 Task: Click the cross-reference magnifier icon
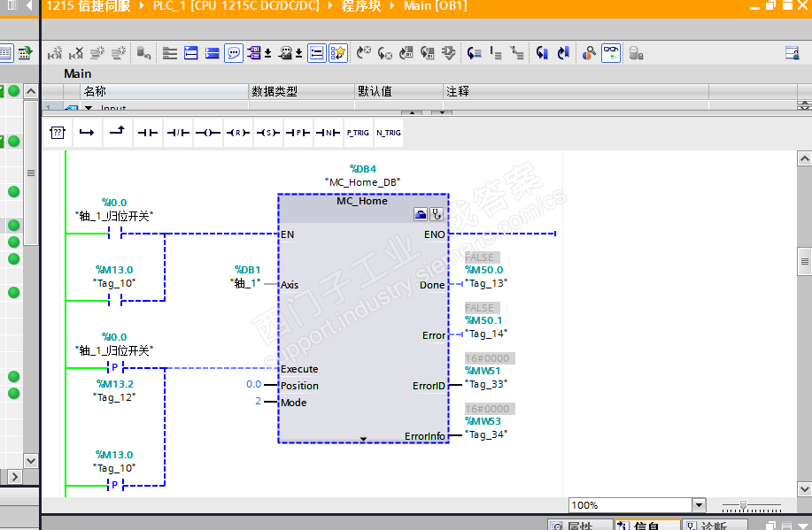tap(589, 53)
